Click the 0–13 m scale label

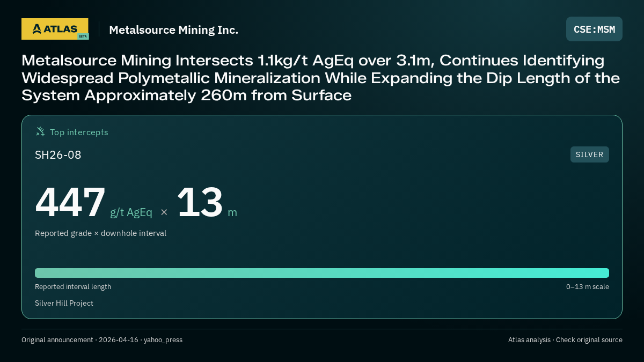588,287
